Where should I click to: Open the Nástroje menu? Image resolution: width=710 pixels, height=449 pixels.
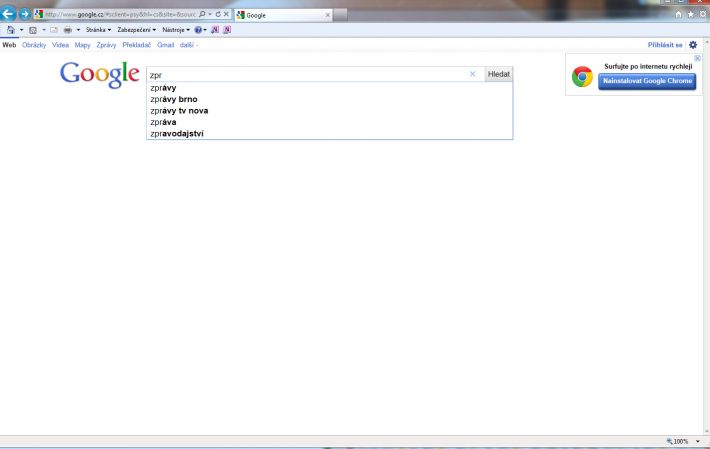176,30
